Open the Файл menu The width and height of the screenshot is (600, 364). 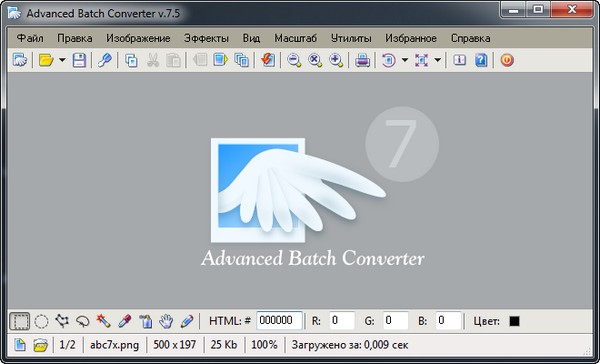pyautogui.click(x=30, y=38)
